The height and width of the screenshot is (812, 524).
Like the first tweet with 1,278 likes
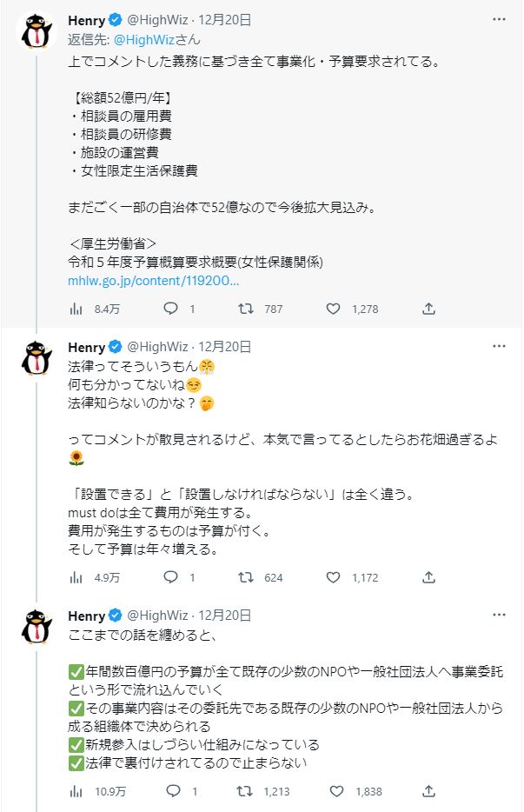pos(335,308)
